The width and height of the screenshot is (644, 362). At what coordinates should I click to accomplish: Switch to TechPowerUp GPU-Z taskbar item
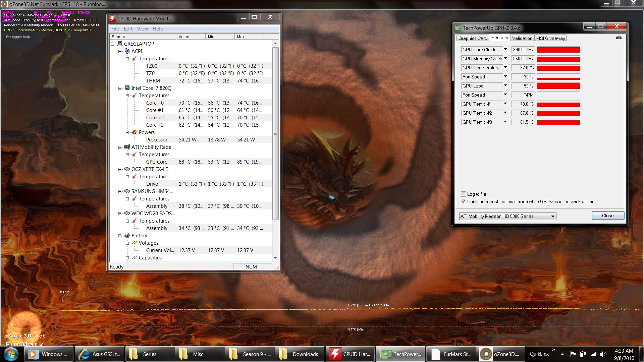tap(400, 354)
